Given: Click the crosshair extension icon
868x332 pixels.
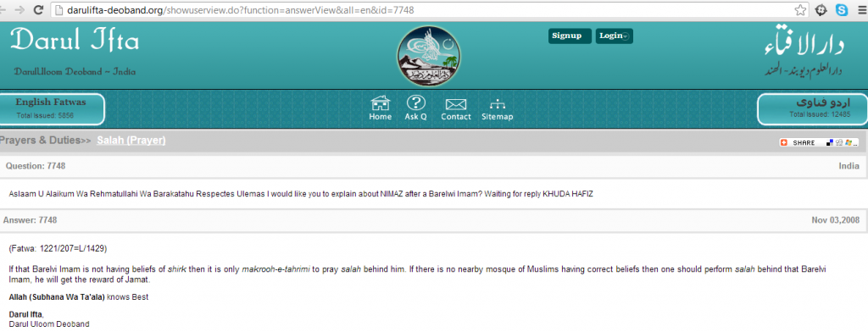Looking at the screenshot, I should pyautogui.click(x=821, y=10).
